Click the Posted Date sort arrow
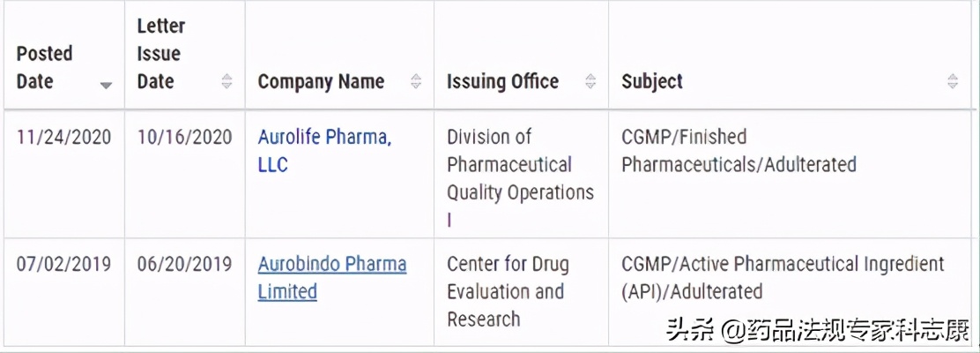This screenshot has height=353, width=980. click(x=106, y=86)
